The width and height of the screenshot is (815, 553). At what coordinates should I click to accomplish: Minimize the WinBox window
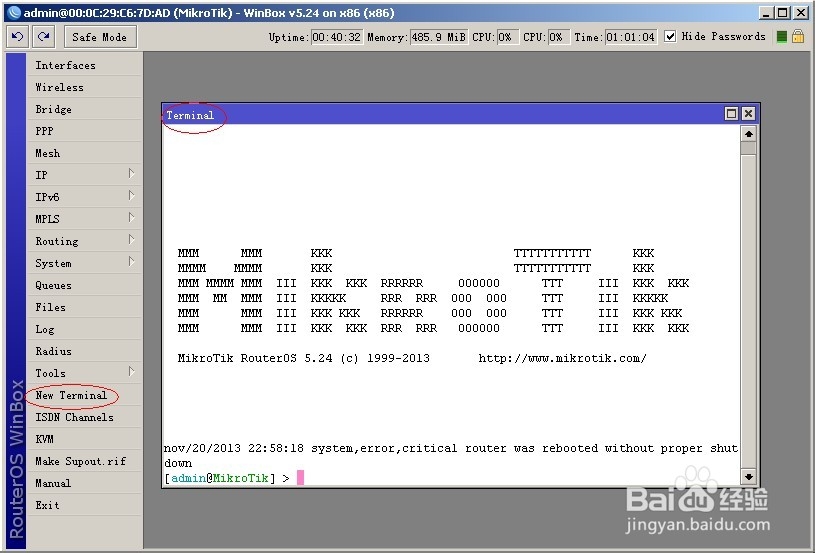[765, 12]
